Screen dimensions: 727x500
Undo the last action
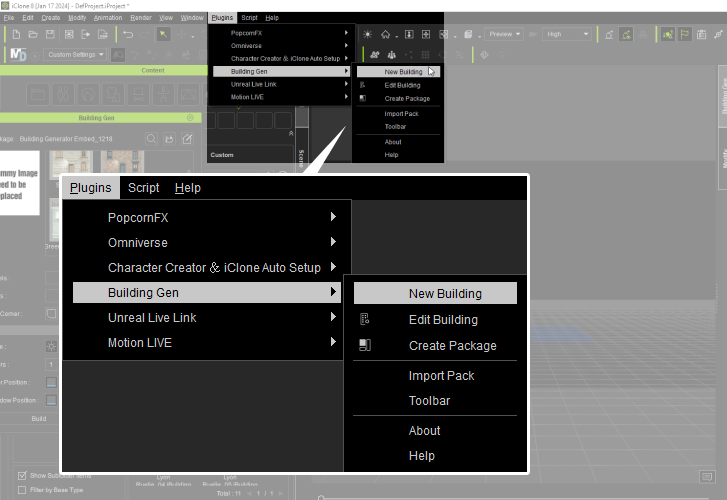(x=128, y=34)
